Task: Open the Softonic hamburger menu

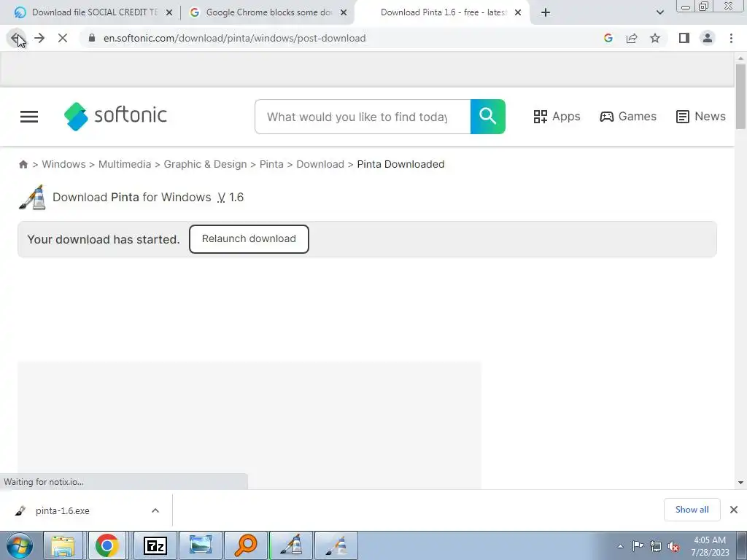Action: point(29,117)
